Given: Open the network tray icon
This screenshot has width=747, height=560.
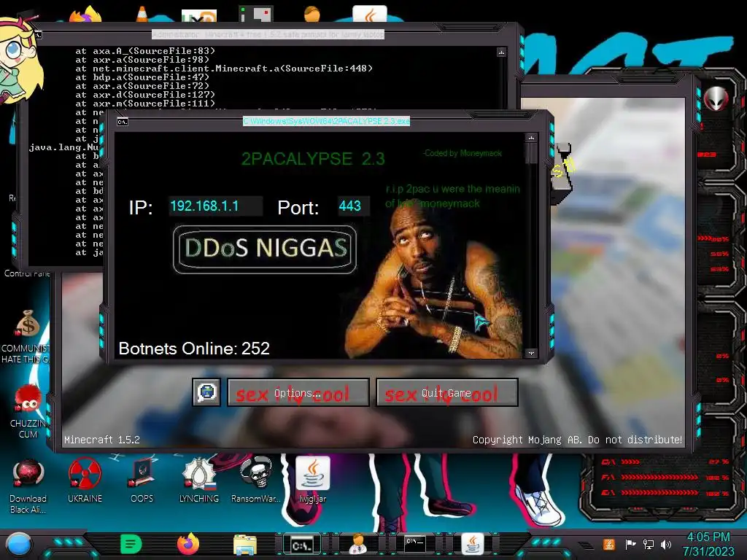Looking at the screenshot, I should pos(649,544).
